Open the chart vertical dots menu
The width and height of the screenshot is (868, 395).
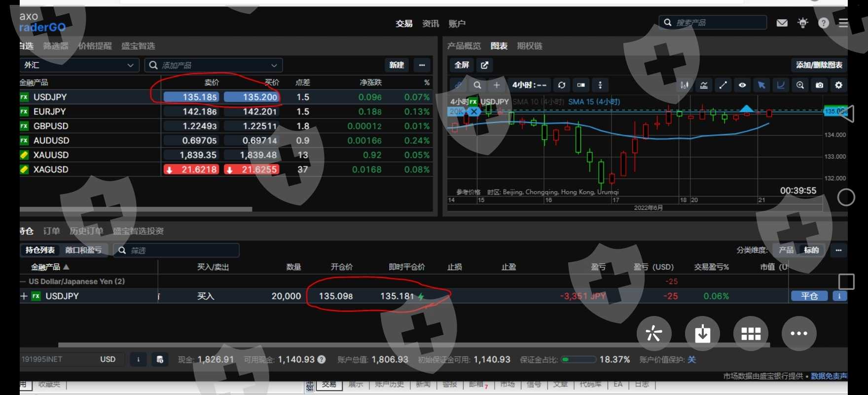point(600,85)
